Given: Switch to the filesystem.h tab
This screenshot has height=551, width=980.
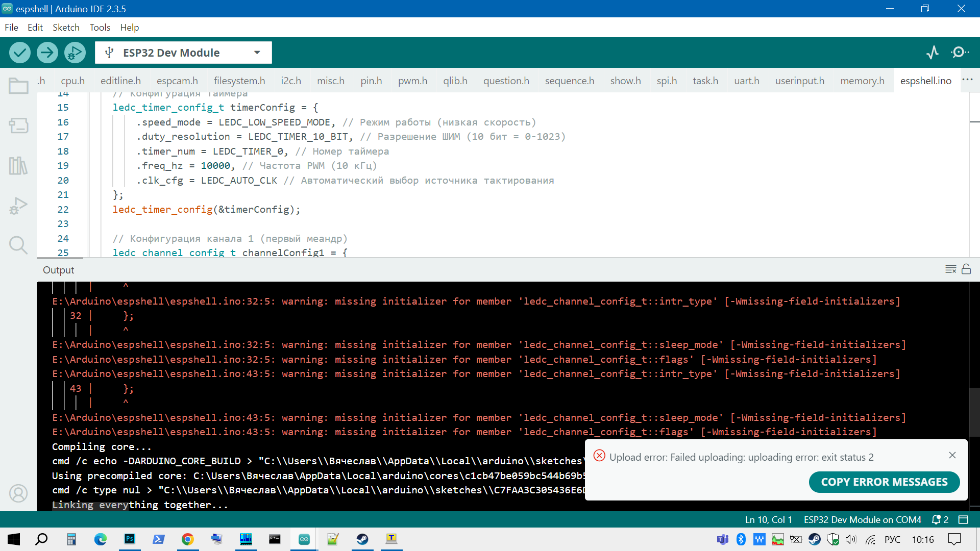Looking at the screenshot, I should pos(239,81).
